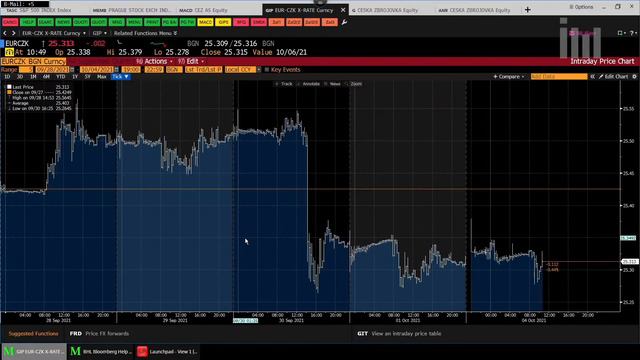Click yellow alert icon beside At 10:49

point(9,52)
